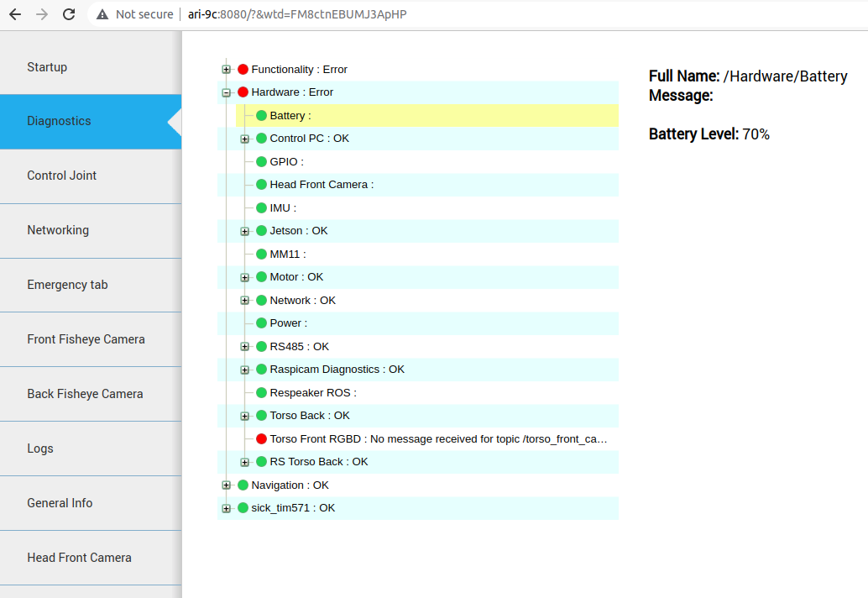868x598 pixels.
Task: Open the Control Joint tab
Action: tap(91, 176)
